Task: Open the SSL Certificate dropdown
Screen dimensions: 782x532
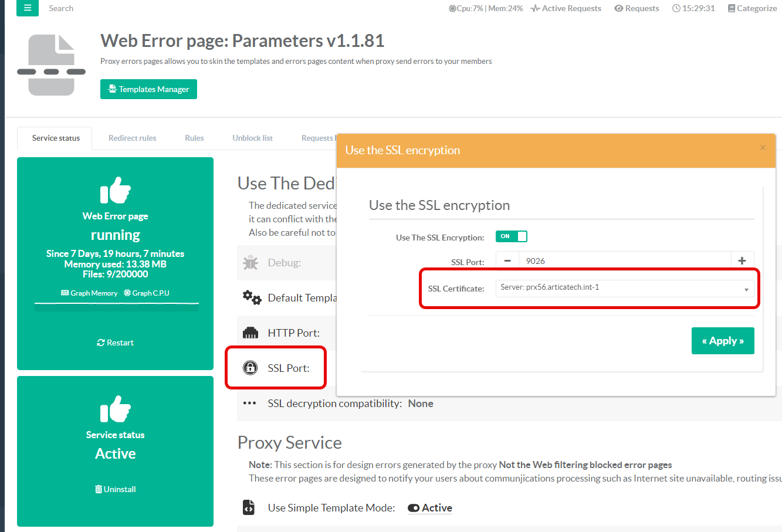Action: point(624,288)
